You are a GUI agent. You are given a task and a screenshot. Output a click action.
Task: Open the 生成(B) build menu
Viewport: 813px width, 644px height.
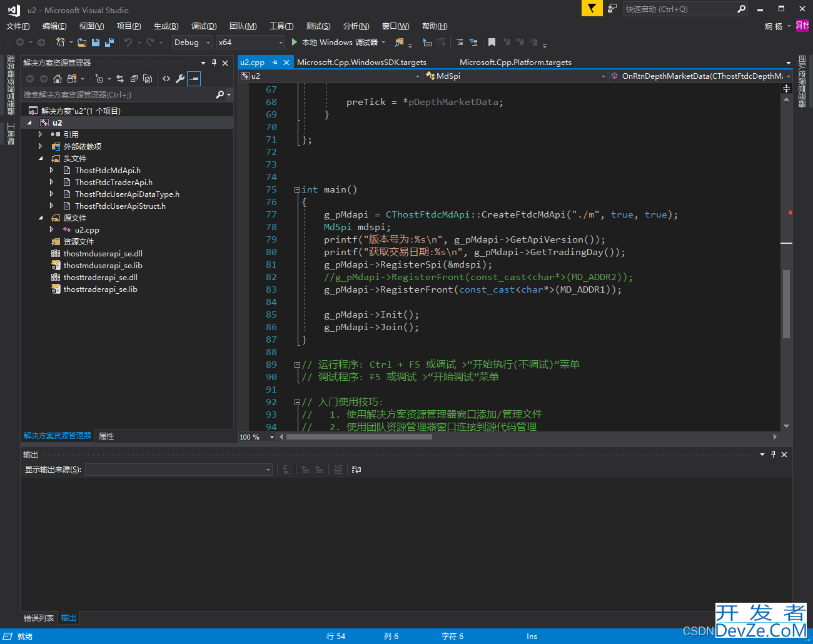(166, 26)
